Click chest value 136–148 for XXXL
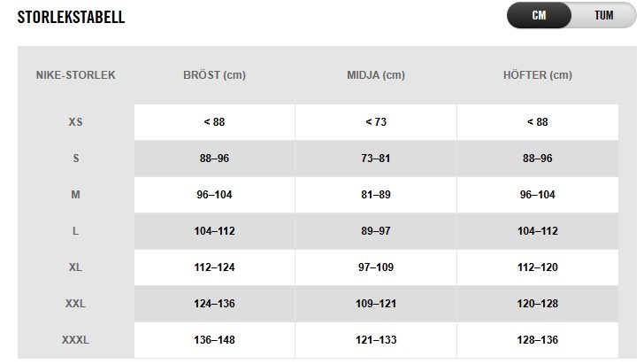Viewport: 644px width, 364px height. click(213, 340)
